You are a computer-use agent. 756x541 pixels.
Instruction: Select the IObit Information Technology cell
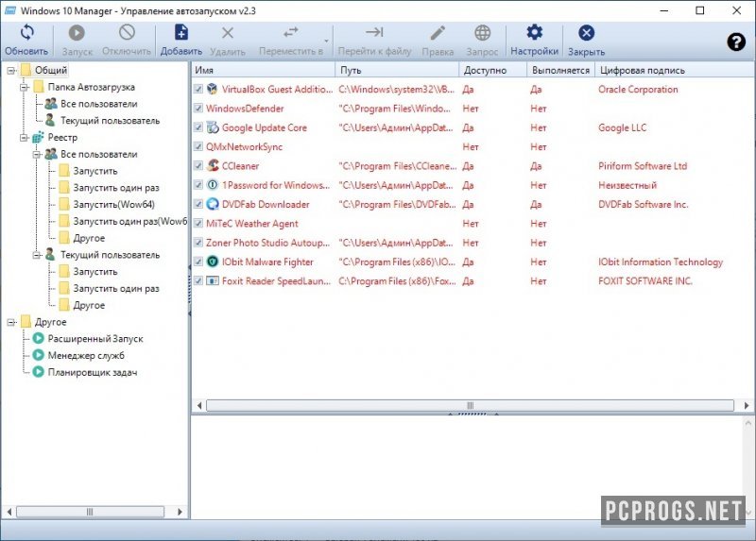[661, 262]
